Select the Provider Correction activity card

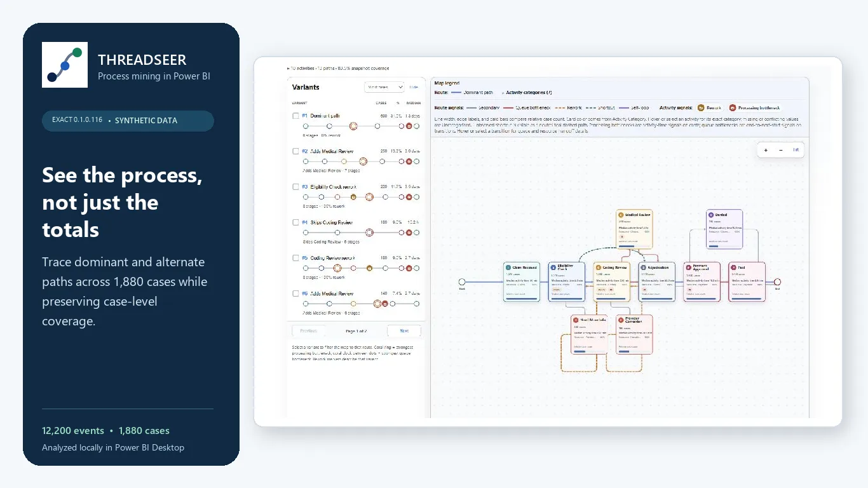point(634,334)
